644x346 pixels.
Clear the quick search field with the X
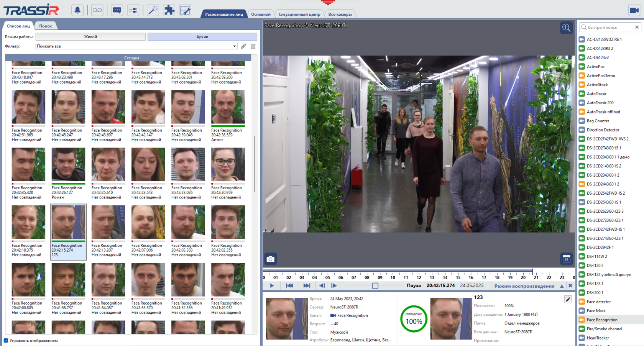click(637, 27)
